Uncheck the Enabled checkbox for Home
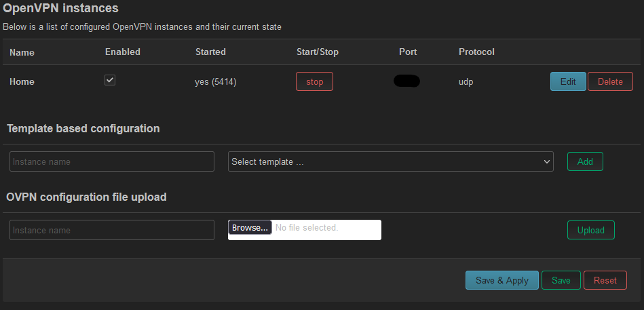 pyautogui.click(x=110, y=81)
